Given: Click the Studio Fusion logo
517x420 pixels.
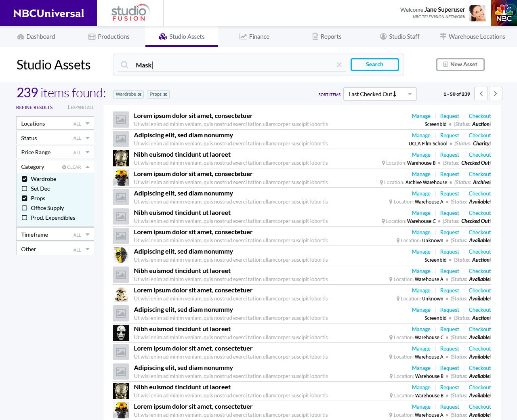Looking at the screenshot, I should coord(130,13).
